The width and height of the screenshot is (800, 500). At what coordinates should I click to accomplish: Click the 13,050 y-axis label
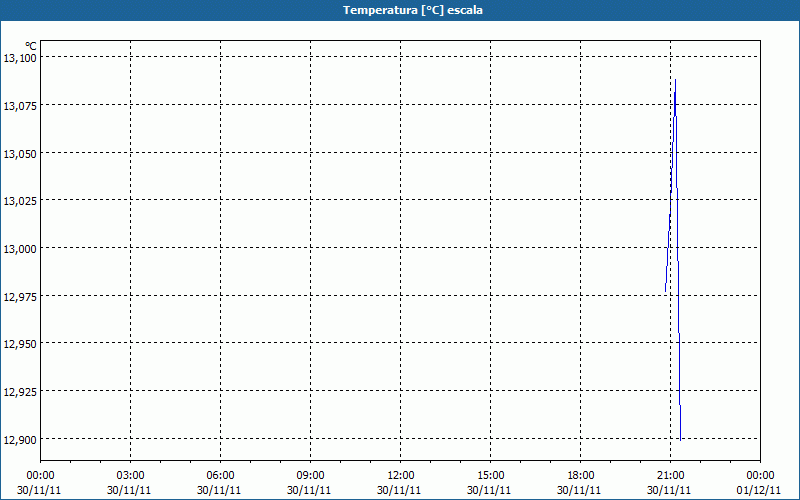pos(20,154)
